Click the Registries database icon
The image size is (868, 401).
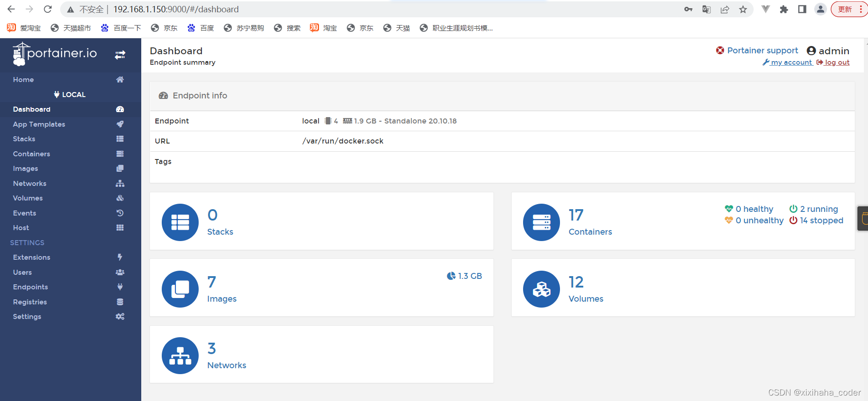(x=120, y=302)
